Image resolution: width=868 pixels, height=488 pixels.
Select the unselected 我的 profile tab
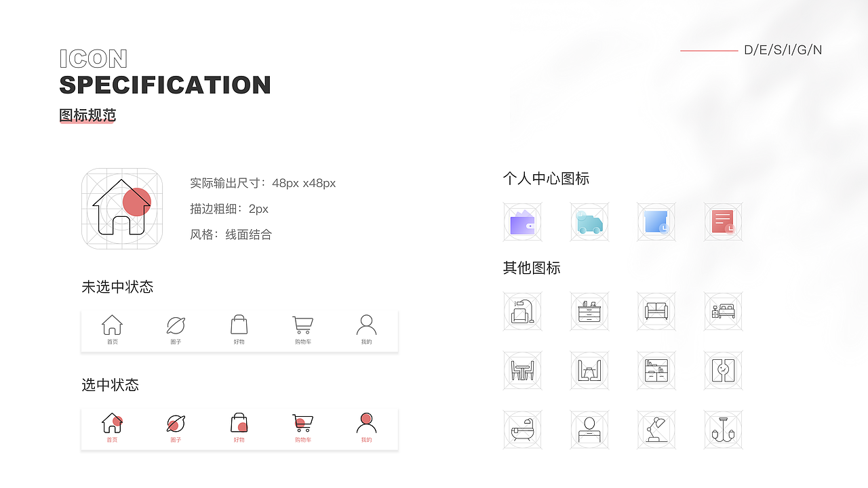coord(366,330)
